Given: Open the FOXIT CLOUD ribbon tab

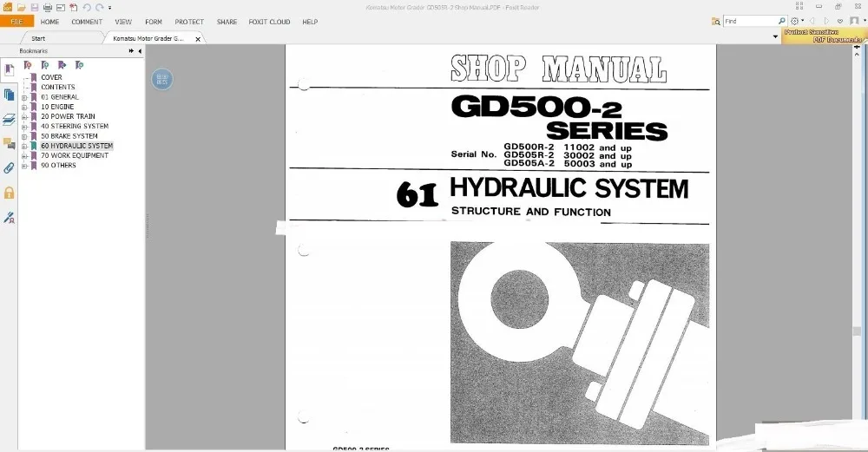Looking at the screenshot, I should click(269, 22).
